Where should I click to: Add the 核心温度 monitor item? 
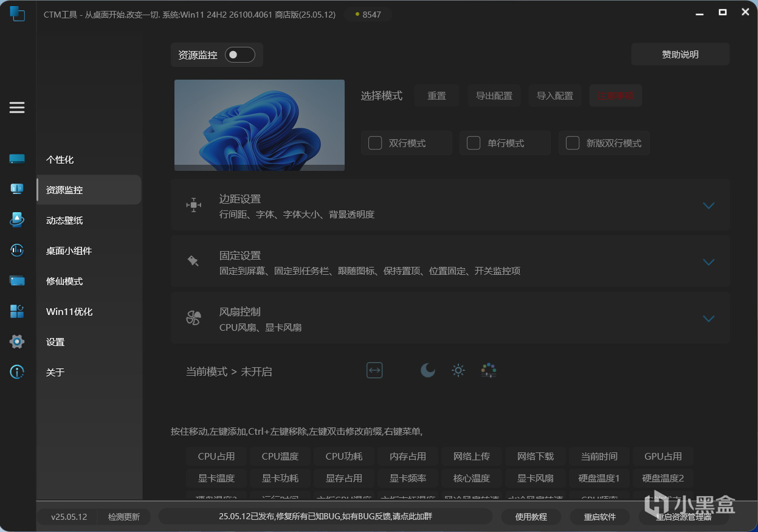472,478
